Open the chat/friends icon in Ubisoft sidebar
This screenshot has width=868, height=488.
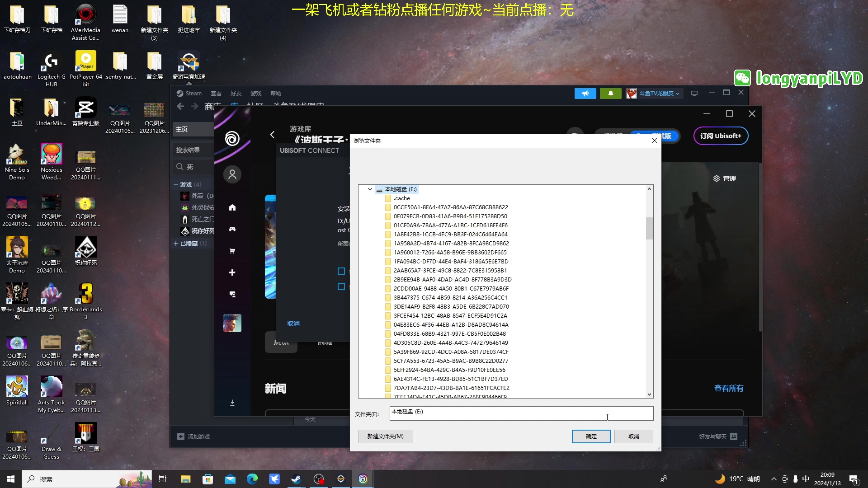point(232,294)
